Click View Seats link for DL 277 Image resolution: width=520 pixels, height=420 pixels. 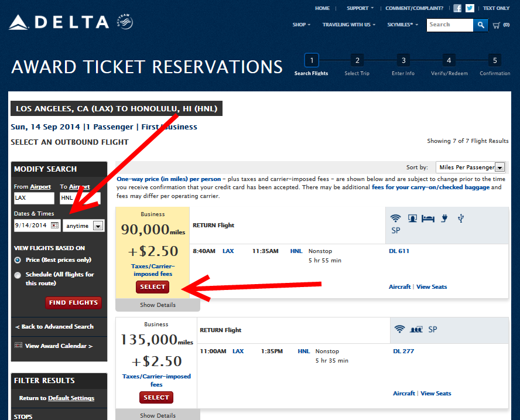(436, 394)
